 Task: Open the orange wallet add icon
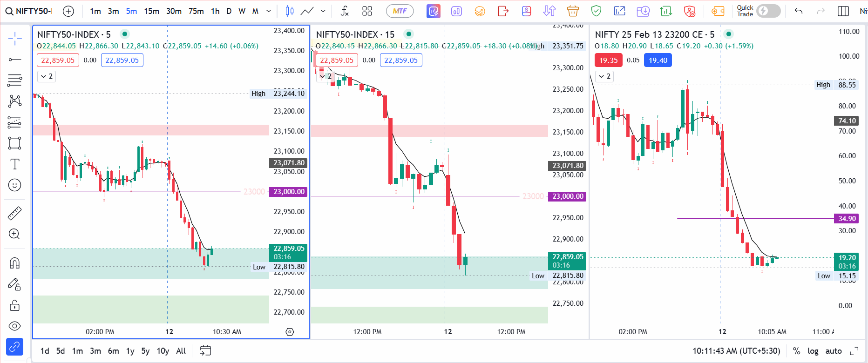[718, 11]
